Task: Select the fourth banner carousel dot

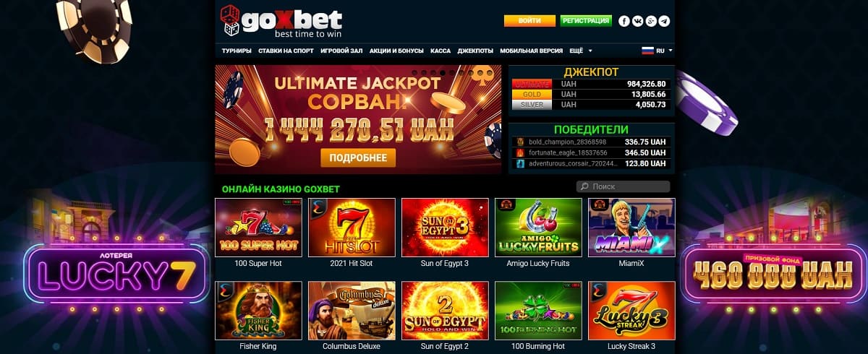Action: tap(443, 73)
